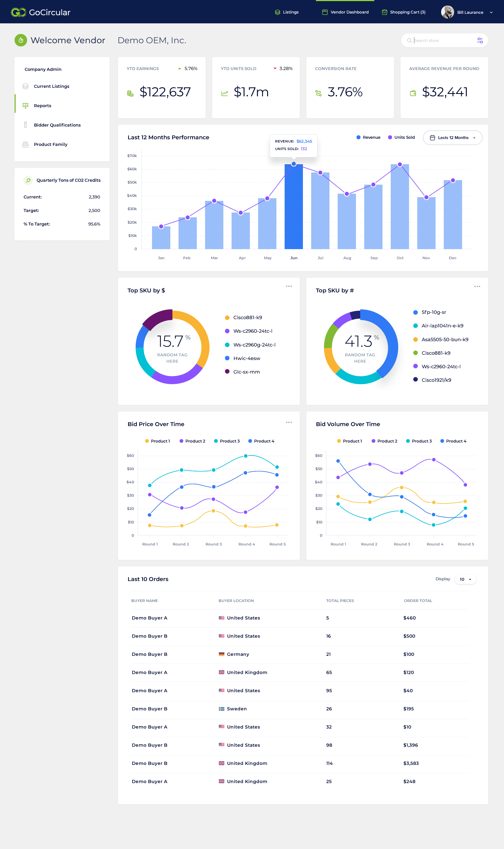The height and width of the screenshot is (849, 504).
Task: Open Top SKU by $ more options
Action: pos(289,286)
